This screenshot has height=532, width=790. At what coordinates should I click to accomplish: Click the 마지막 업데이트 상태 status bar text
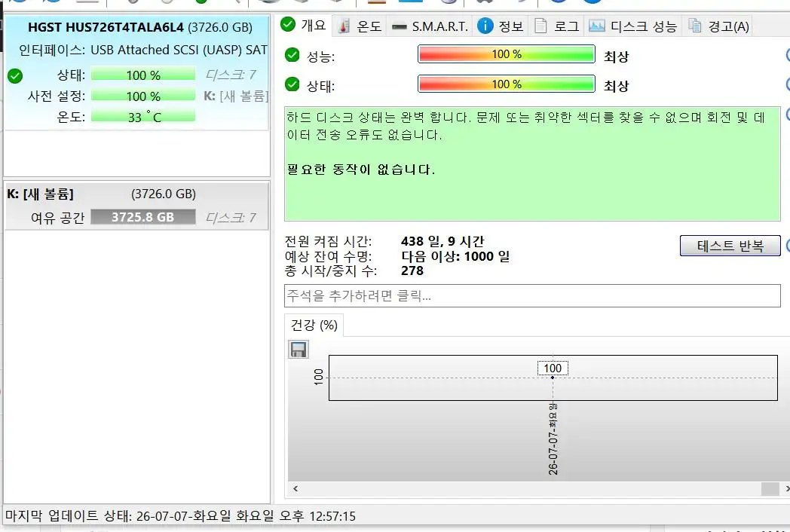(x=180, y=516)
